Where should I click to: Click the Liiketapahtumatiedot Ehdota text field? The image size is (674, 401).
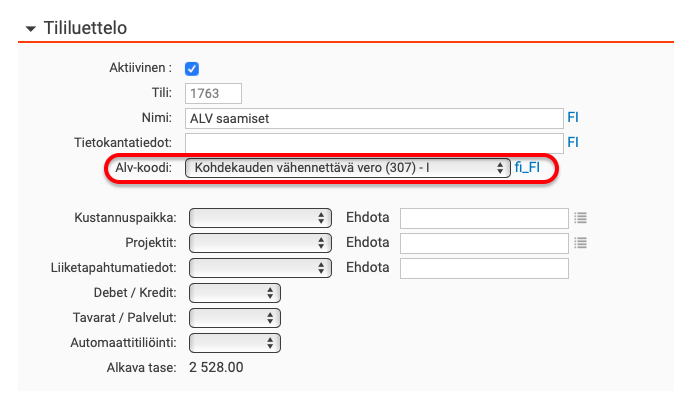point(484,267)
